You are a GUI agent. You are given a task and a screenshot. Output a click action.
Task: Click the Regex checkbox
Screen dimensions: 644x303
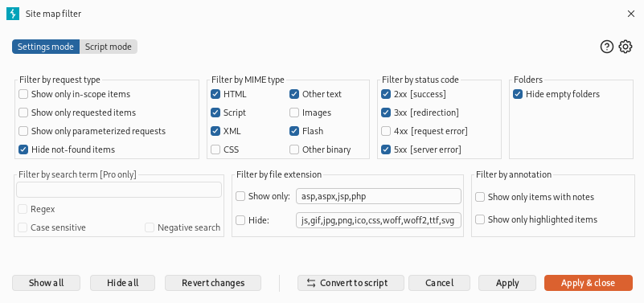pos(23,210)
